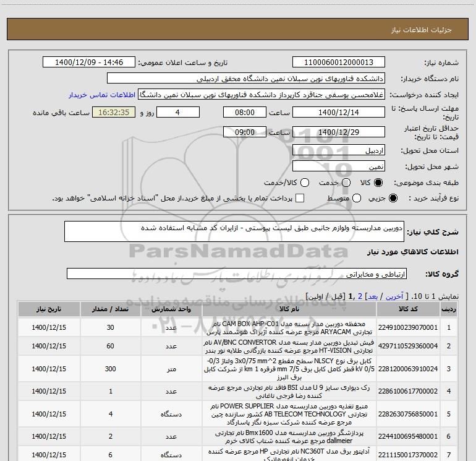Click the delivery city field نمین
The width and height of the screenshot is (476, 461).
[x=339, y=166]
